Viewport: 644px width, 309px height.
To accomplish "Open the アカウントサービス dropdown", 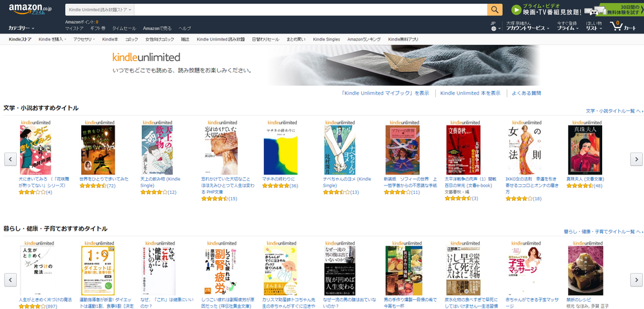I will 528,26.
